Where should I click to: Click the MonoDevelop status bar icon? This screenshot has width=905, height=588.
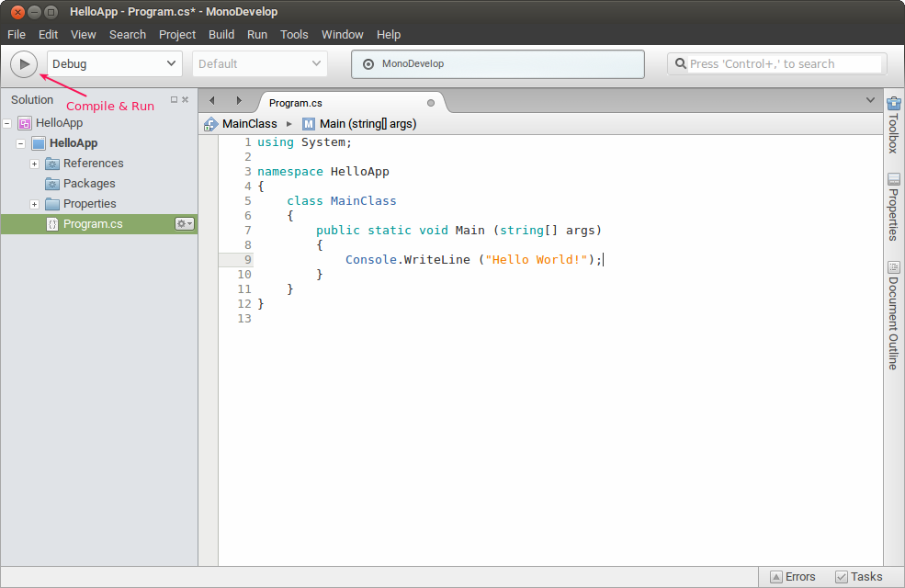(369, 64)
